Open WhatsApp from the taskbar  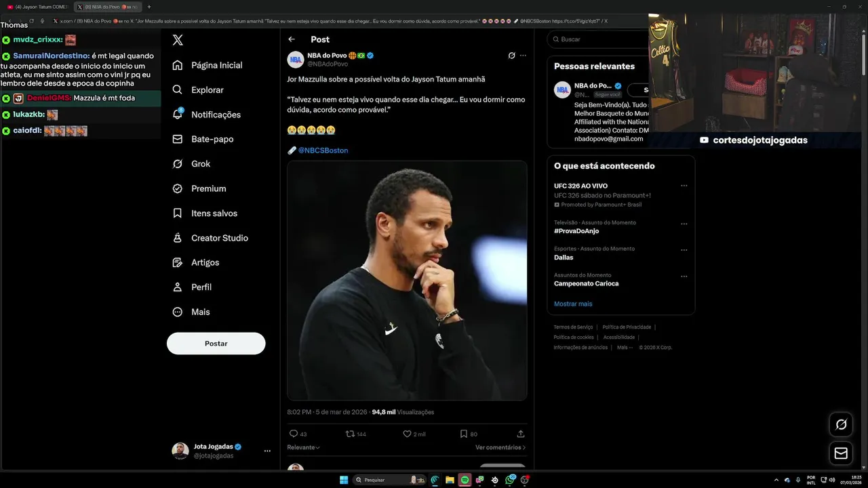(x=509, y=480)
